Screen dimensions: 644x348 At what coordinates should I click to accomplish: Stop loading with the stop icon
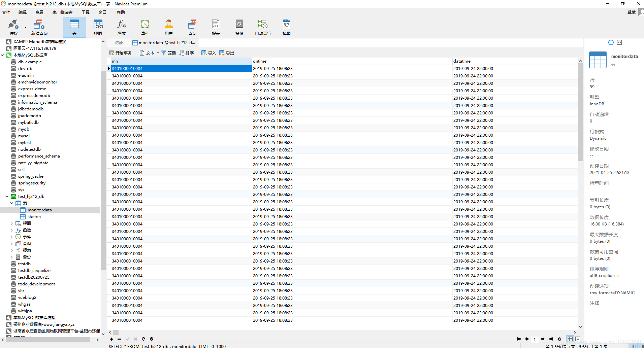click(x=152, y=339)
